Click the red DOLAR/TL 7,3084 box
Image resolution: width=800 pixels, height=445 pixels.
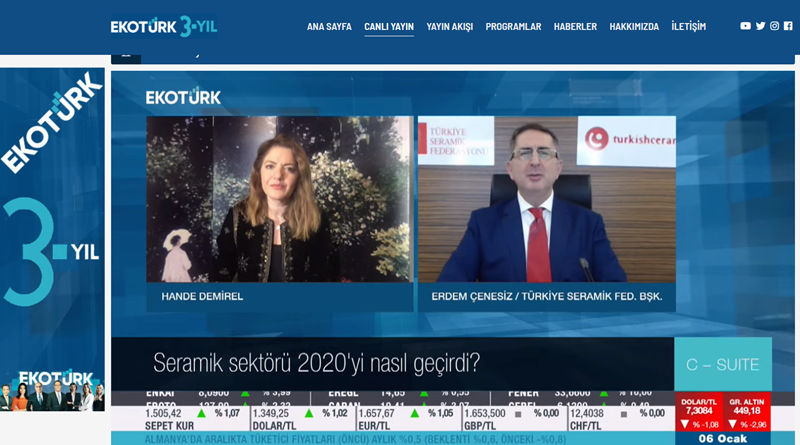tap(699, 412)
